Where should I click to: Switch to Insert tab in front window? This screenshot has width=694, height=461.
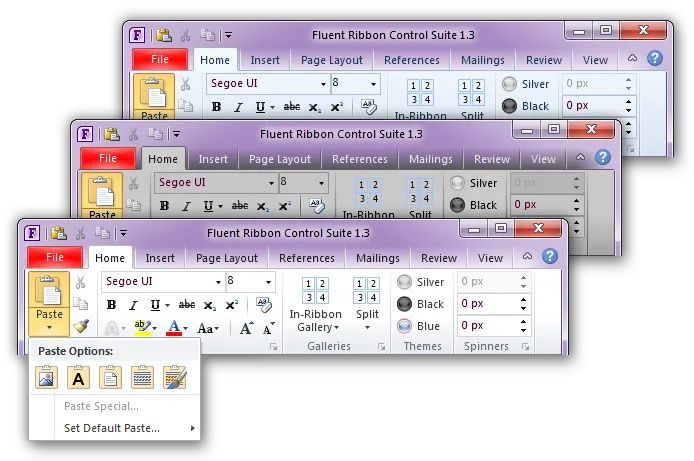(160, 258)
